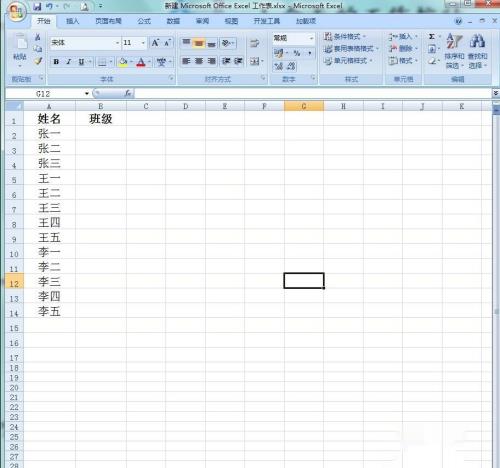500x468 pixels.
Task: Click the increase font size icon
Action: click(155, 43)
